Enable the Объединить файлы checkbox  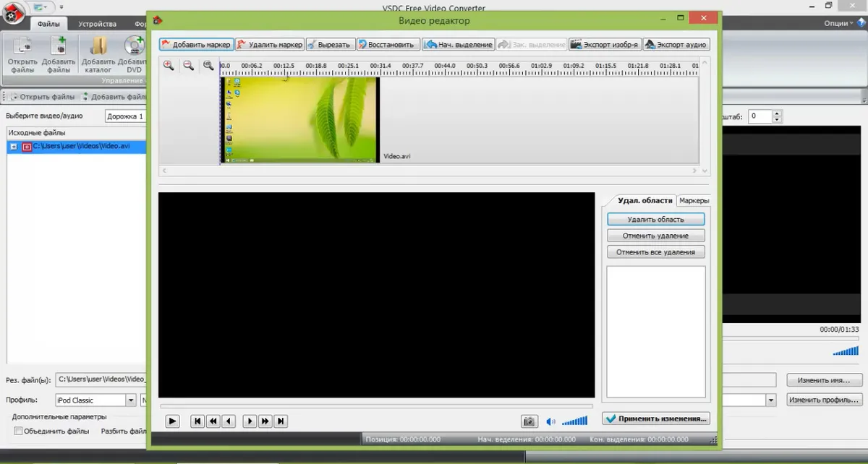pos(19,431)
